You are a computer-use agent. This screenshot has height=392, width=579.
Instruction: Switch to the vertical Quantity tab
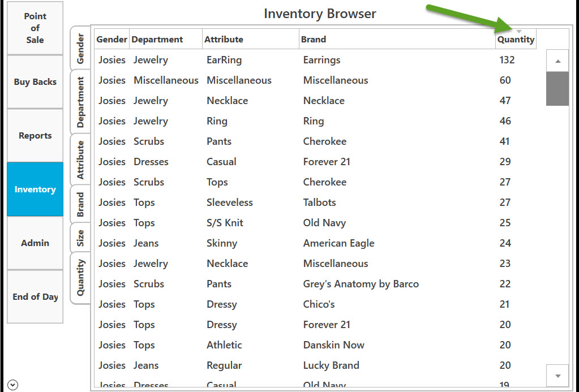pyautogui.click(x=80, y=278)
